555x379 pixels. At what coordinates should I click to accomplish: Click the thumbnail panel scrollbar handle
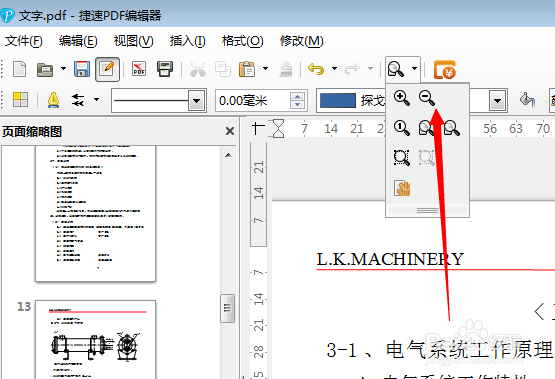coord(227,308)
